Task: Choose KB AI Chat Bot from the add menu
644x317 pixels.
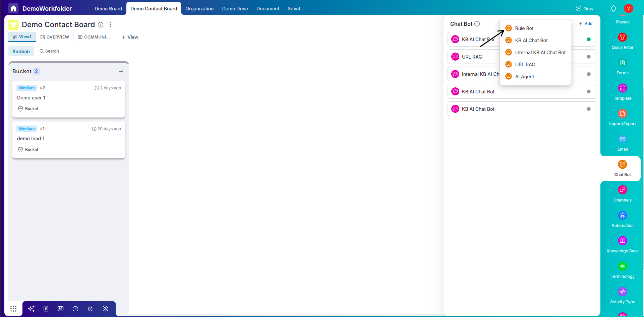Action: (535, 41)
